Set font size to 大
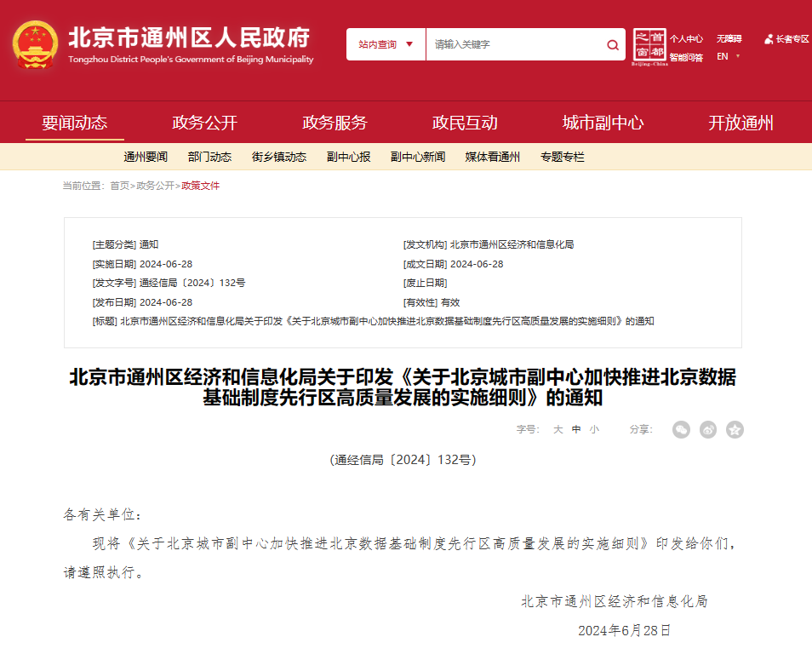The width and height of the screenshot is (812, 654). (558, 430)
